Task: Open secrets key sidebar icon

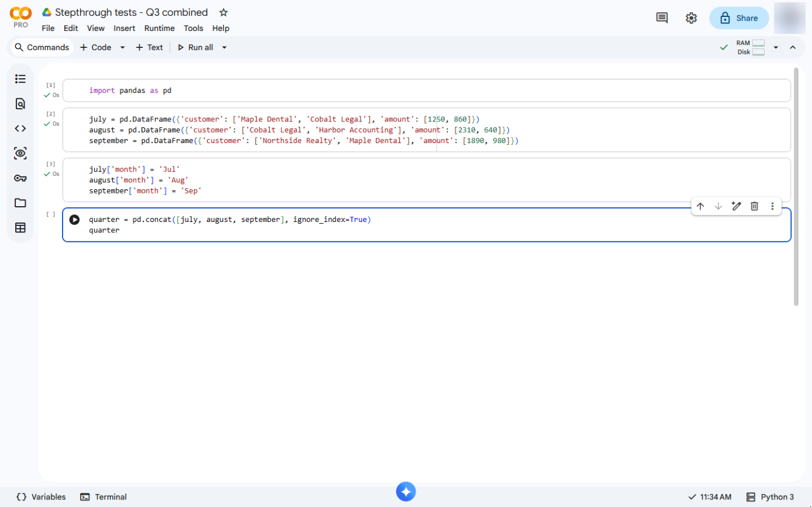Action: click(x=20, y=178)
